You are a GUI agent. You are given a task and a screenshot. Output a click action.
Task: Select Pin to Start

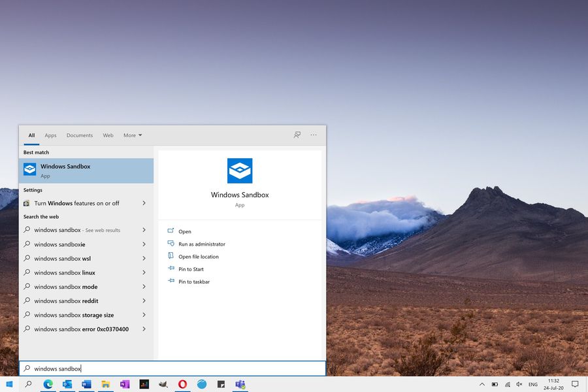pyautogui.click(x=191, y=269)
